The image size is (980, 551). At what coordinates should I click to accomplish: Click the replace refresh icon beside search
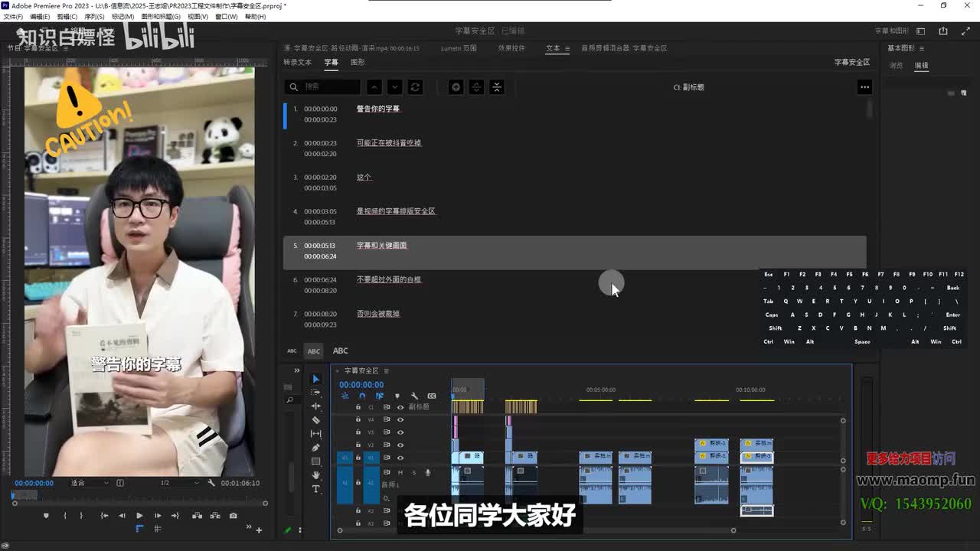pos(415,87)
